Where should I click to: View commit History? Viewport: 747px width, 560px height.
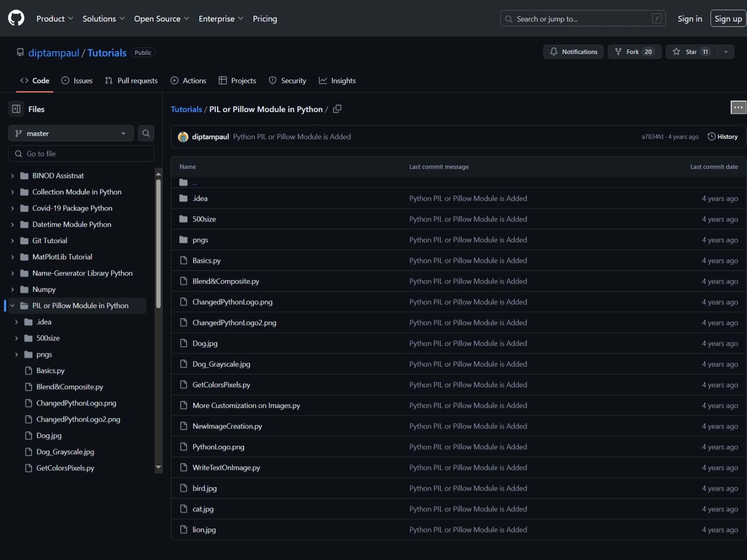coord(722,137)
